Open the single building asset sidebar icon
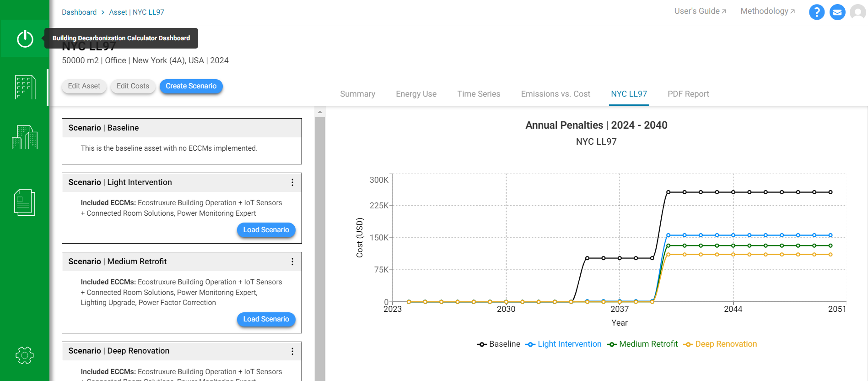868x381 pixels. click(x=25, y=87)
